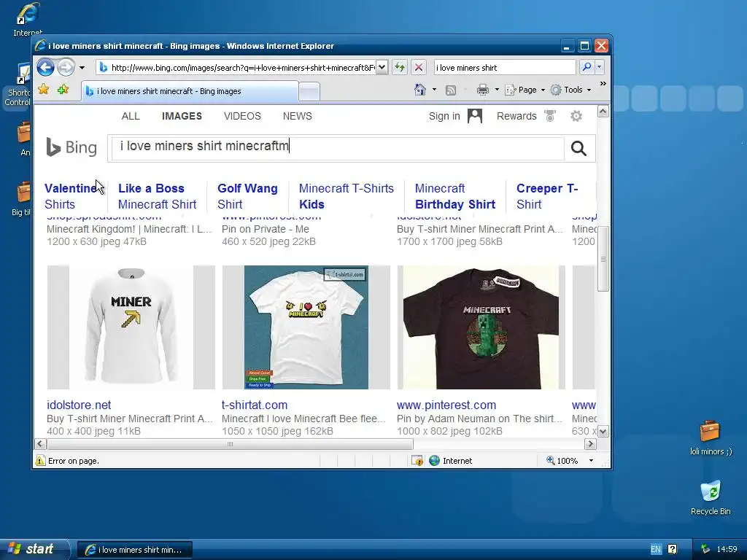Click the Bing search query box
This screenshot has width=747, height=560.
tap(336, 147)
